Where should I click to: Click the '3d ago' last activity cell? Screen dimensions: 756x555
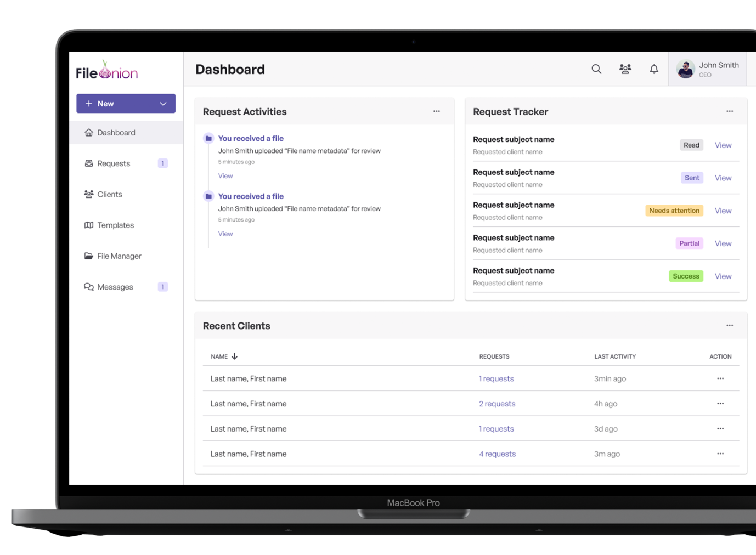pyautogui.click(x=606, y=429)
